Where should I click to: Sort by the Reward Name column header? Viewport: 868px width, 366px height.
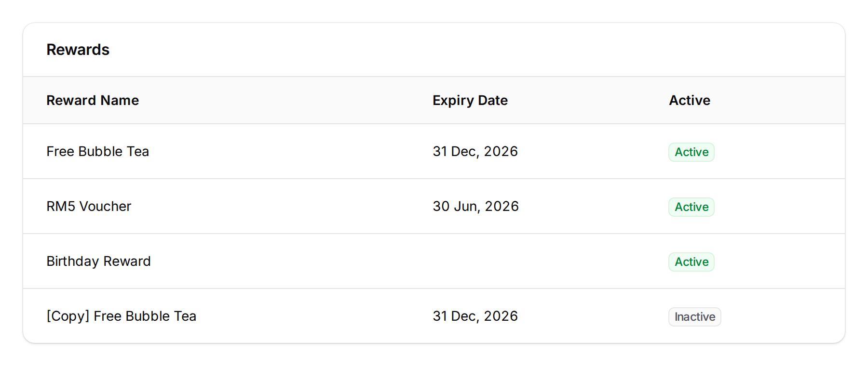[93, 100]
